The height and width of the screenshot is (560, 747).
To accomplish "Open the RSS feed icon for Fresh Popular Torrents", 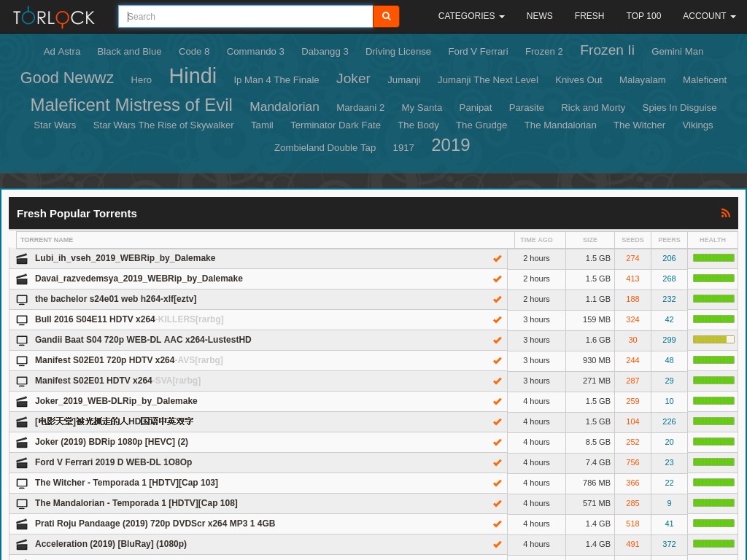I will (726, 214).
